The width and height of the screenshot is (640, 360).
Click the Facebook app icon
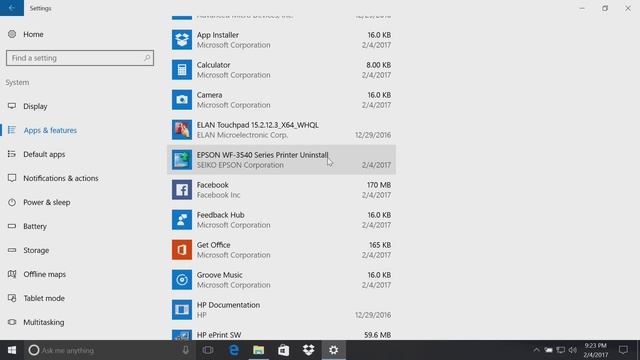182,190
